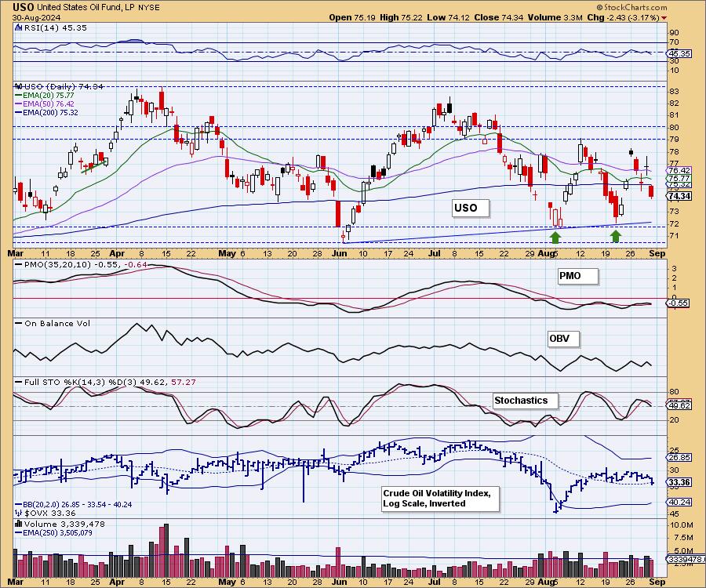
Task: Click the Crude Oil Volatility Index annotation box
Action: click(x=440, y=499)
